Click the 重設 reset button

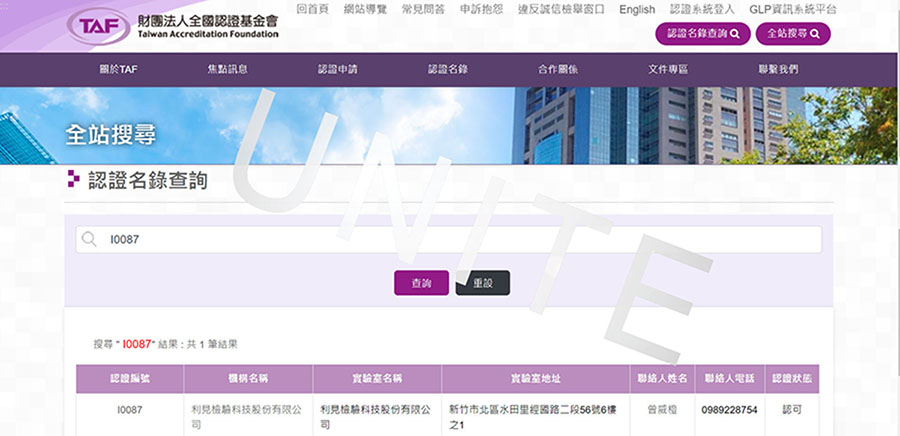[483, 283]
